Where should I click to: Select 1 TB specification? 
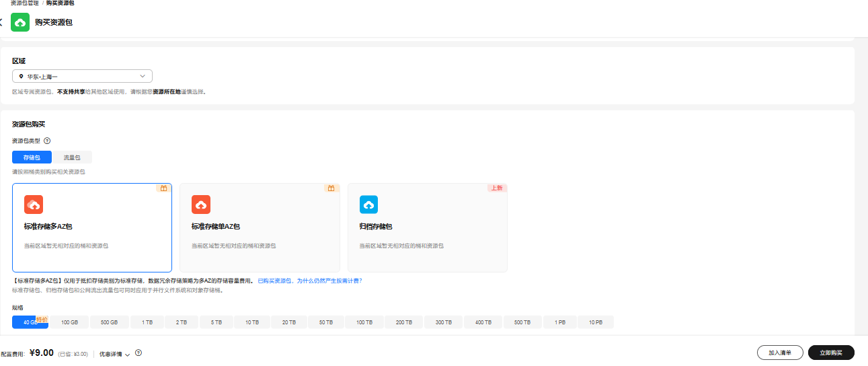[x=147, y=323]
